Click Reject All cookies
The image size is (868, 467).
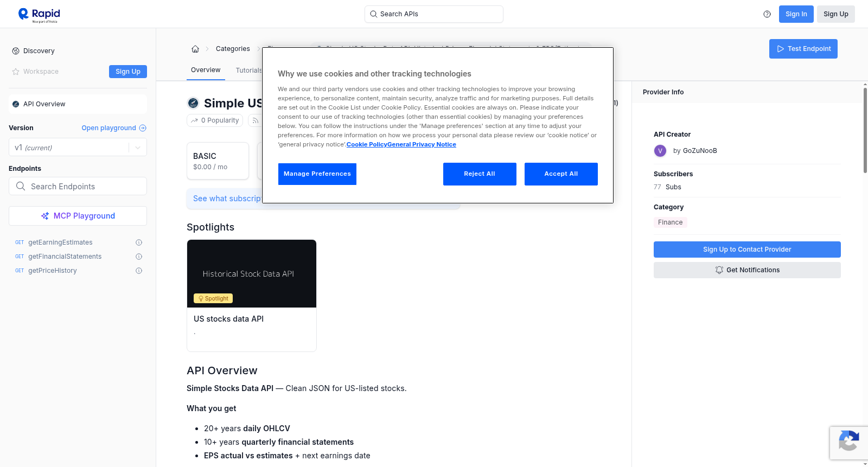(480, 174)
